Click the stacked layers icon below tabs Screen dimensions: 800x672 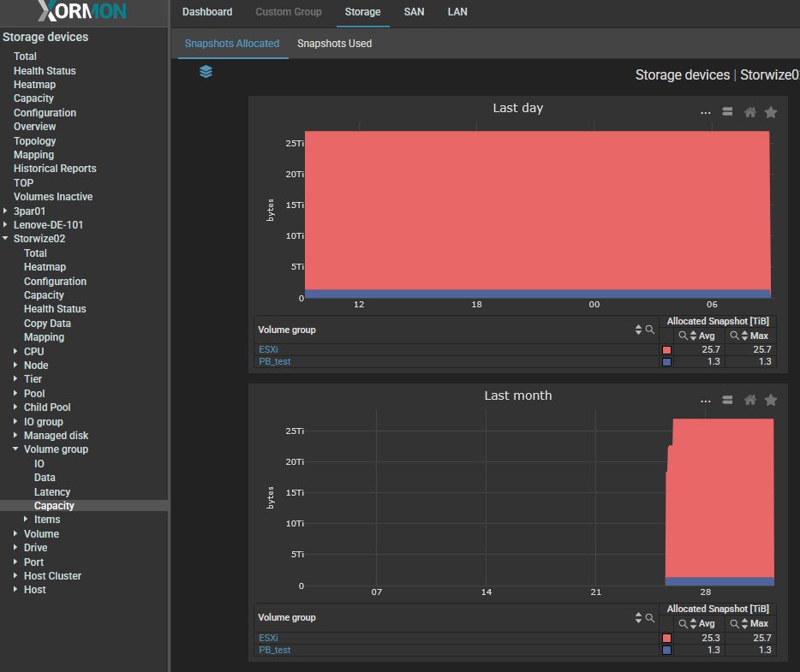[x=206, y=72]
